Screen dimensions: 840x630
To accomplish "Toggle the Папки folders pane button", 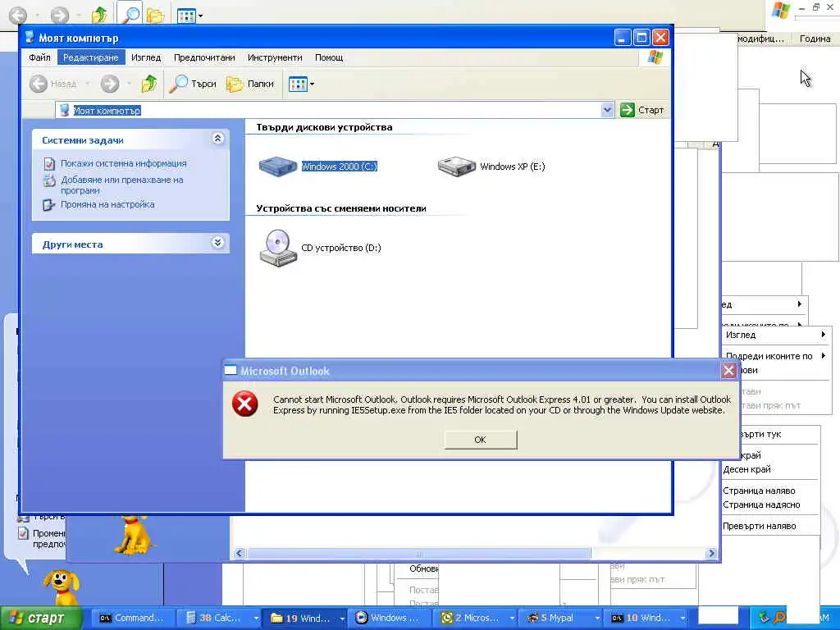I will (249, 84).
